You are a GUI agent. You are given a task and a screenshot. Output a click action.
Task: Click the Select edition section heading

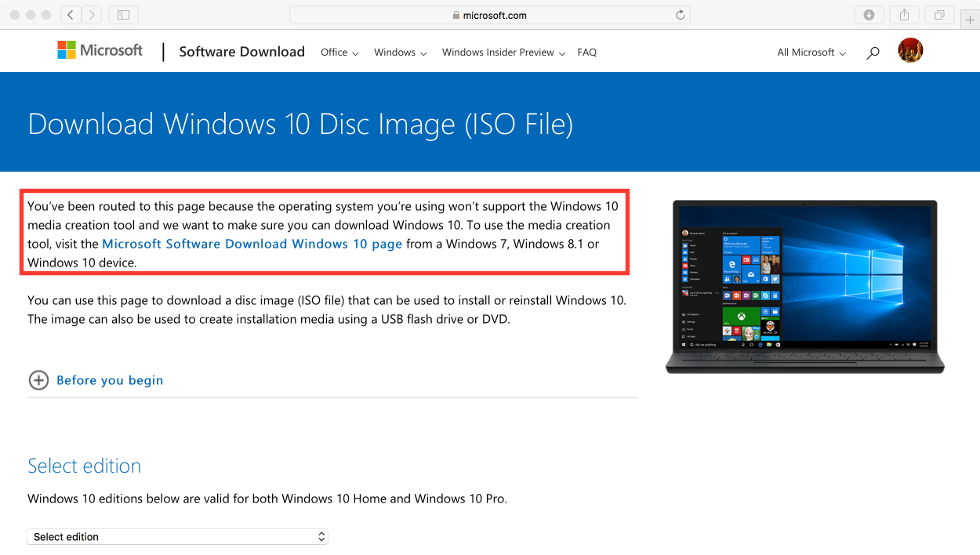[x=84, y=466]
